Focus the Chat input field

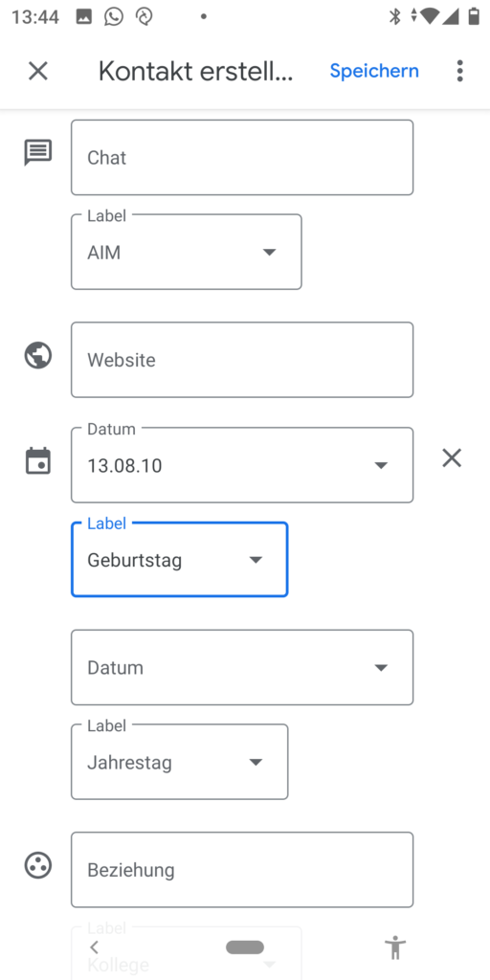pos(242,158)
